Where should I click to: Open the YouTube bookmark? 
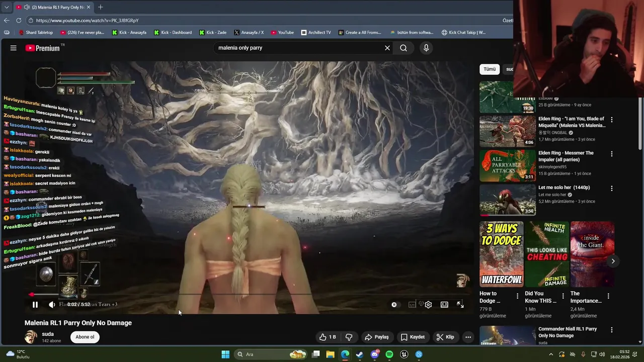point(282,32)
